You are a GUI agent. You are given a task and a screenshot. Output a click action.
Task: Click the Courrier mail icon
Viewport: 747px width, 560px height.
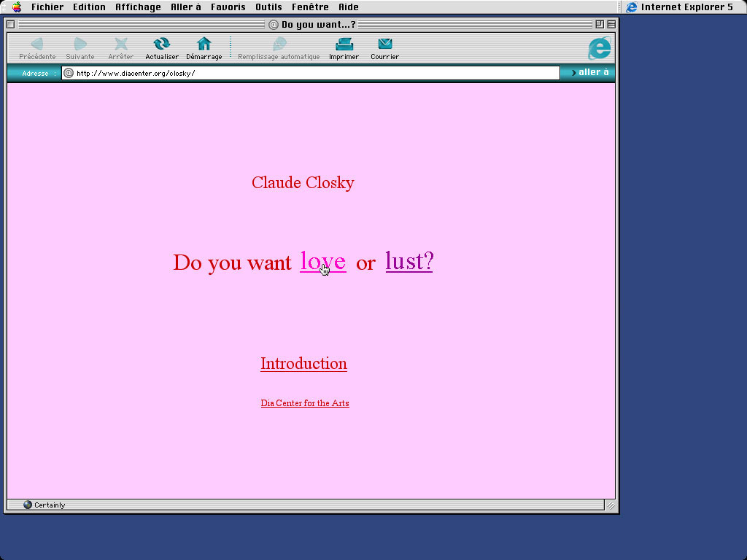pyautogui.click(x=384, y=44)
